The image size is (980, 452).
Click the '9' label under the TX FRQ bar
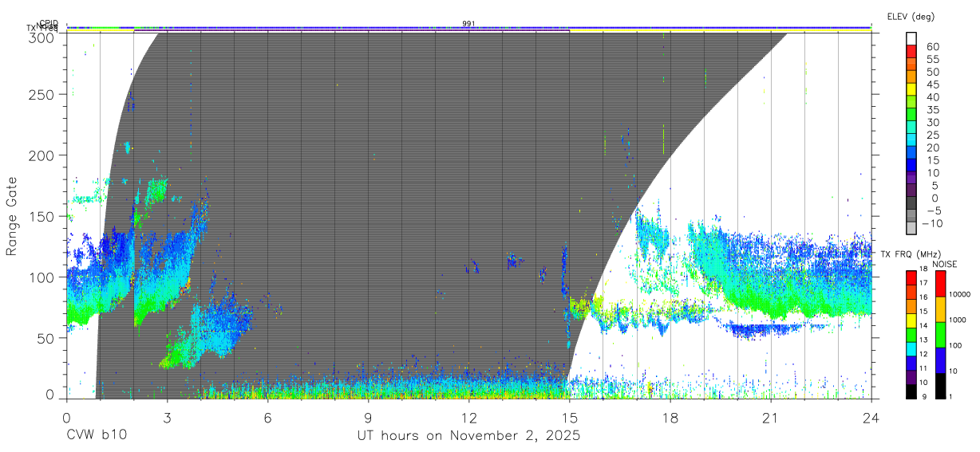[924, 396]
